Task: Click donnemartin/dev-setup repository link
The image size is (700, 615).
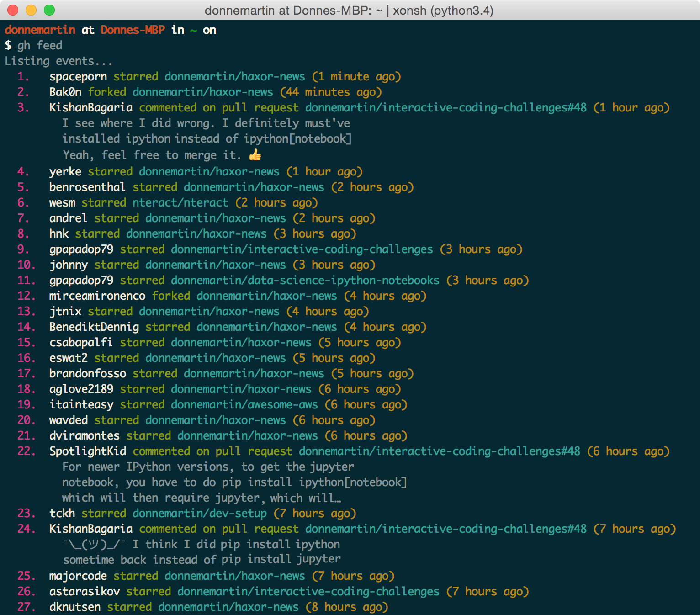Action: [x=200, y=513]
